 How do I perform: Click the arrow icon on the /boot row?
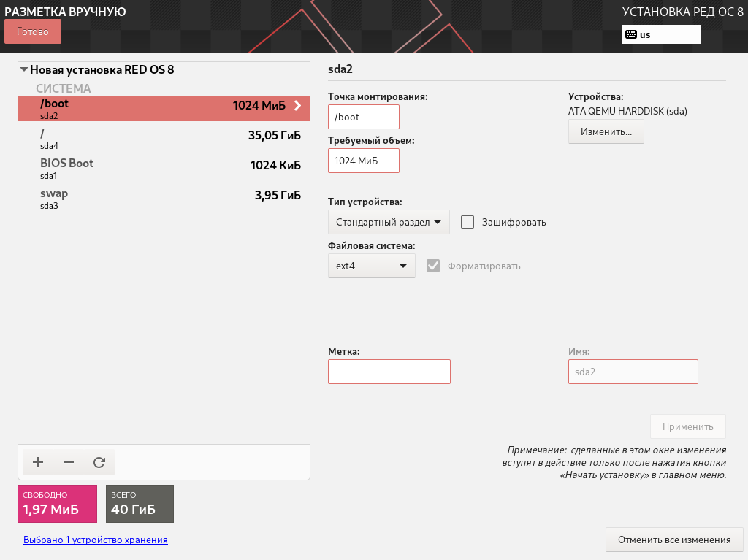298,105
